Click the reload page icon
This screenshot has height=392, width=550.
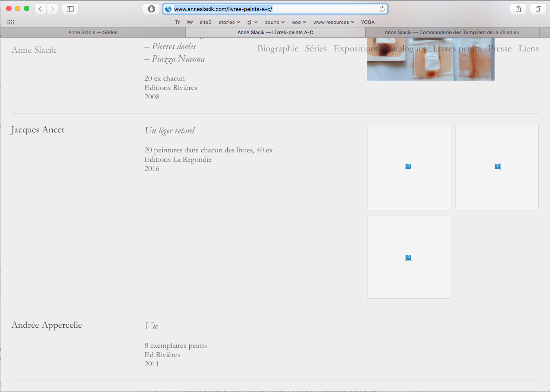382,9
